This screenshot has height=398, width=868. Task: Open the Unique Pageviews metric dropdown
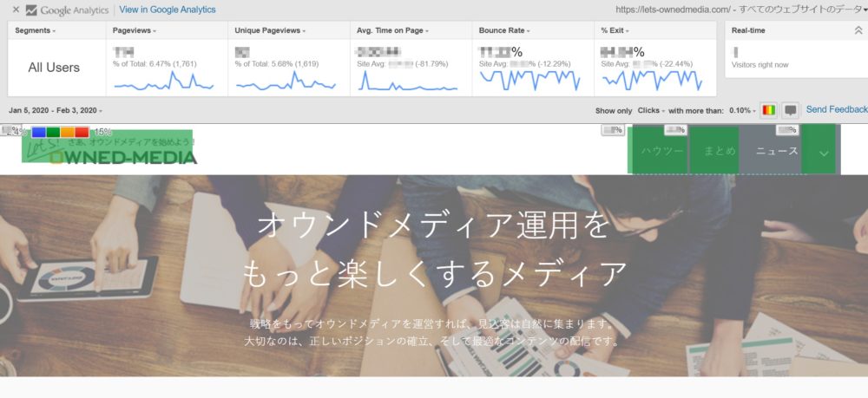(271, 30)
